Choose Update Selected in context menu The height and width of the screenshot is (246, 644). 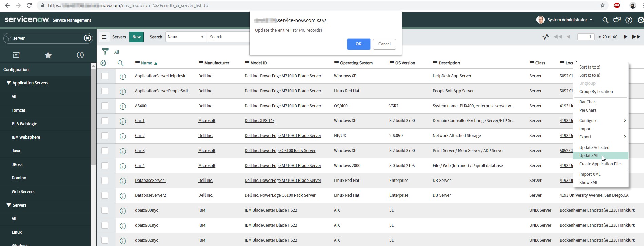pyautogui.click(x=601, y=147)
